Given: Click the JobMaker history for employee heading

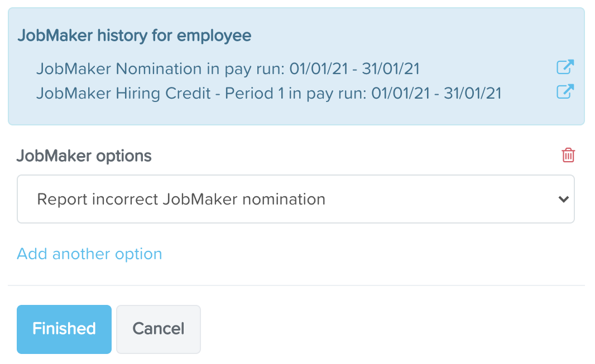Looking at the screenshot, I should (x=135, y=36).
